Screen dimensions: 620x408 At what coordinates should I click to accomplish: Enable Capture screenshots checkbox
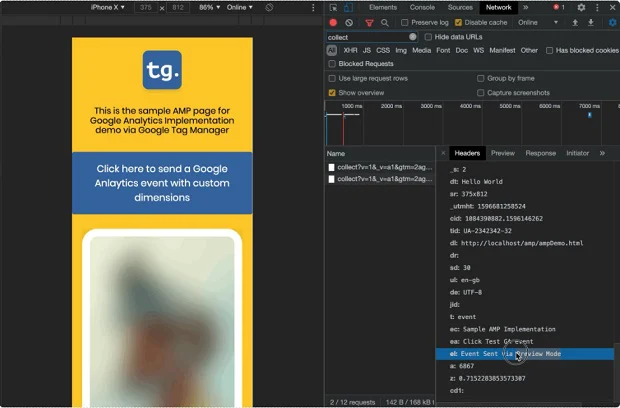tap(480, 93)
